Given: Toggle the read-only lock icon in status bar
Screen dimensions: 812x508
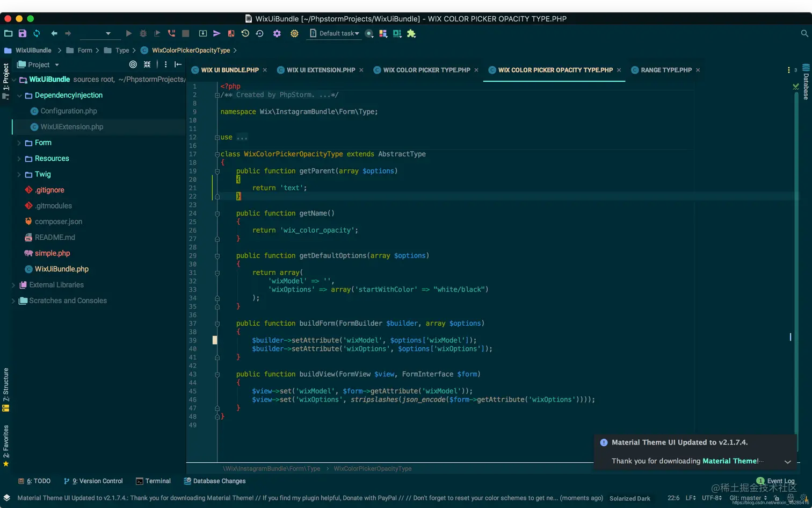Looking at the screenshot, I should tap(777, 498).
